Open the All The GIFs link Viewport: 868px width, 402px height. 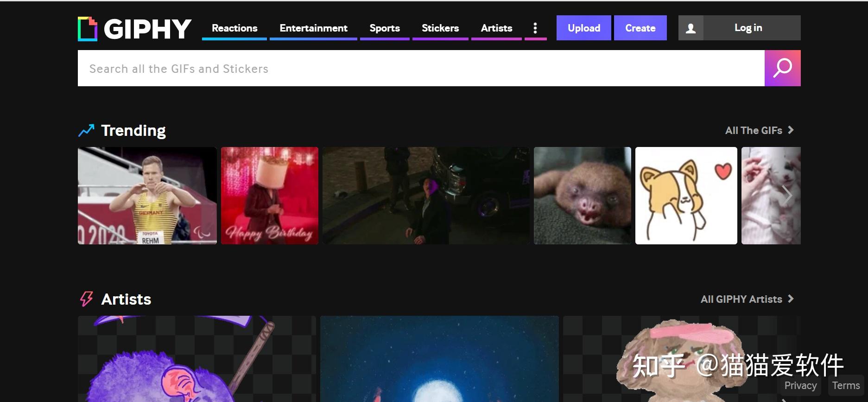click(x=760, y=131)
